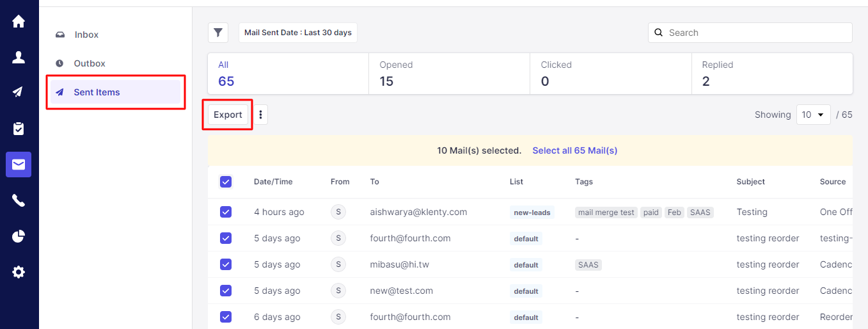Click the Export button
Image resolution: width=868 pixels, height=329 pixels.
[228, 115]
